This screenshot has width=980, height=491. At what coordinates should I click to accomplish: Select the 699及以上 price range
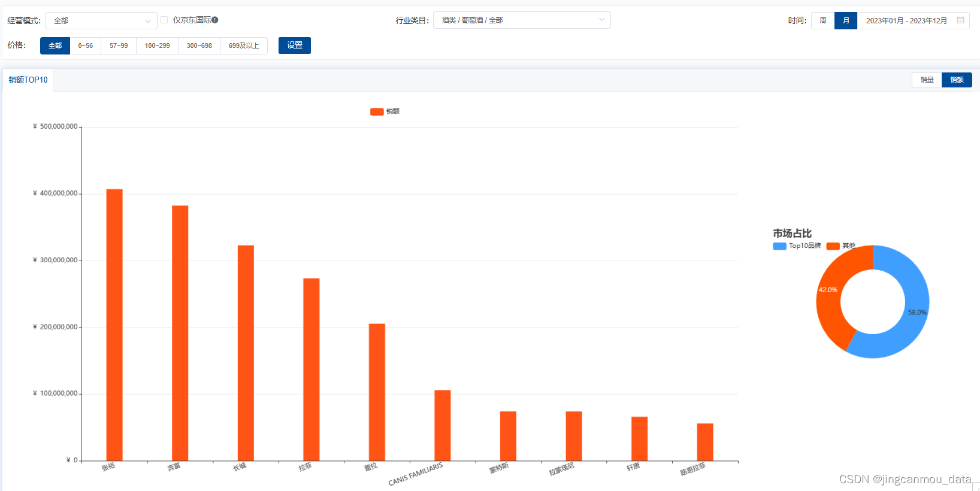click(244, 46)
